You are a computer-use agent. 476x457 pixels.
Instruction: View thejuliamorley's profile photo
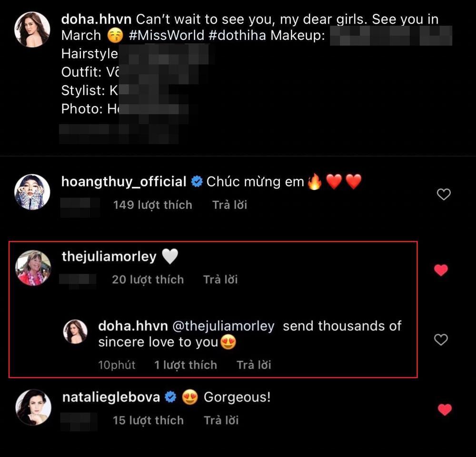point(32,268)
